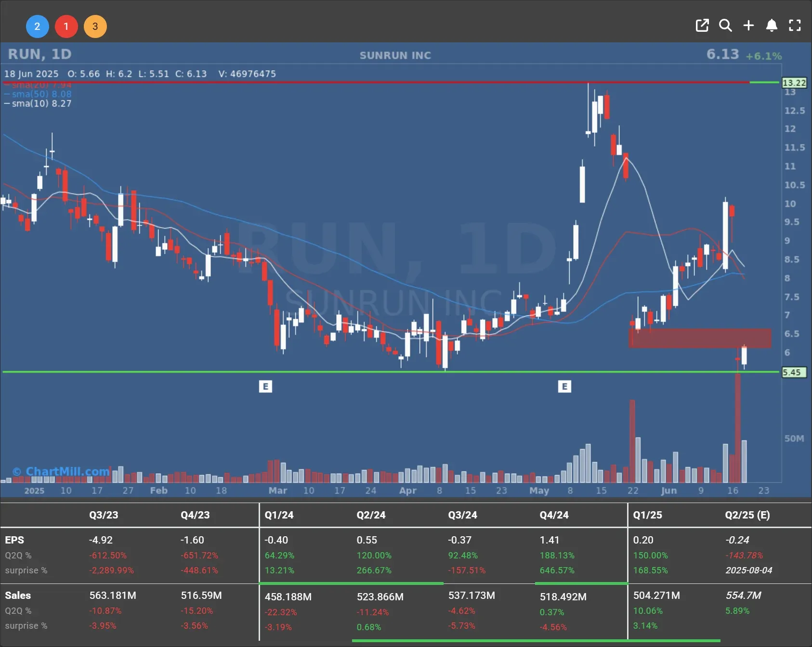Open chart in new window icon

point(702,26)
